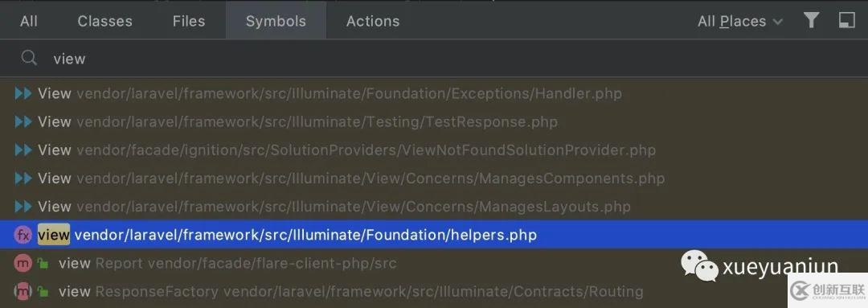
Task: Click the method icon beside view ResponseFactory
Action: (23, 291)
